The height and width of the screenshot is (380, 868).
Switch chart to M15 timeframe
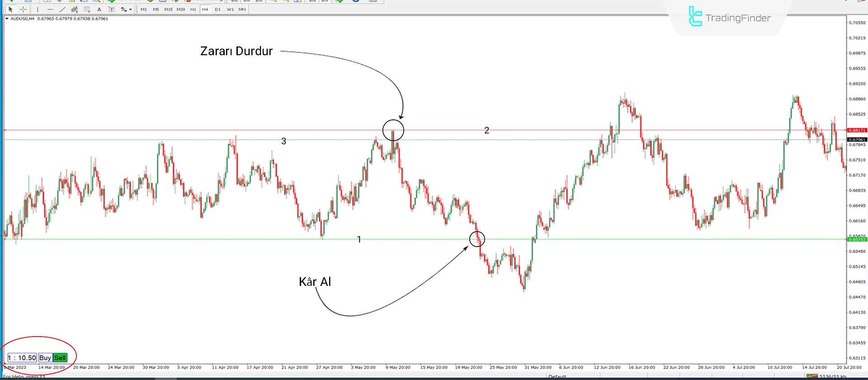click(x=168, y=9)
